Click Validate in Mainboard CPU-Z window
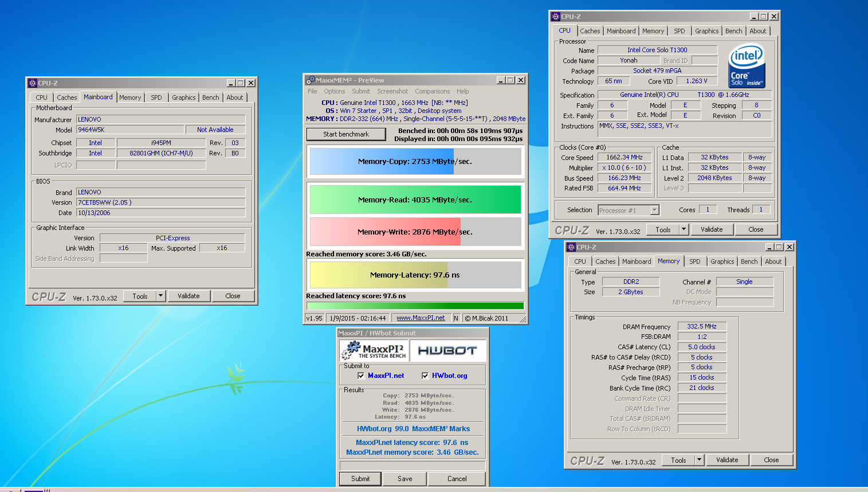This screenshot has width=868, height=492. [x=188, y=296]
